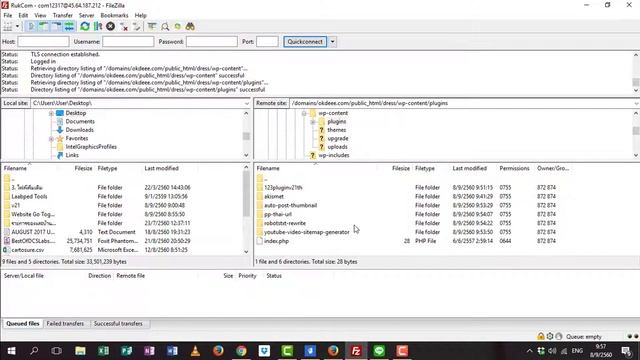Open the Server menu
Screen dimensions: 640x360
86,16
